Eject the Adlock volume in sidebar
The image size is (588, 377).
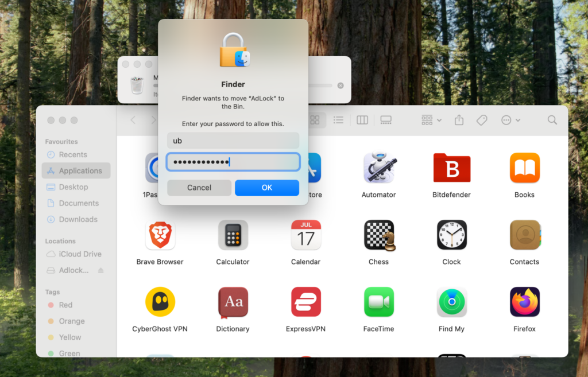[x=100, y=270]
